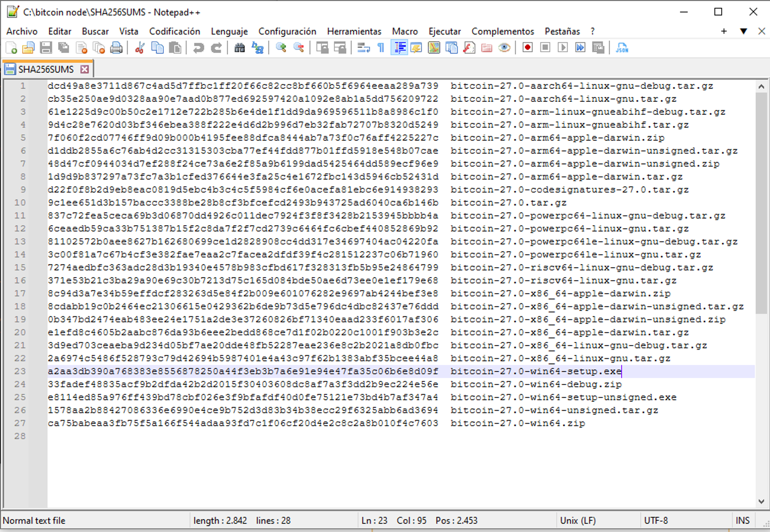Click Unix (LF) line ending indicator
The image size is (770, 532).
pos(578,520)
